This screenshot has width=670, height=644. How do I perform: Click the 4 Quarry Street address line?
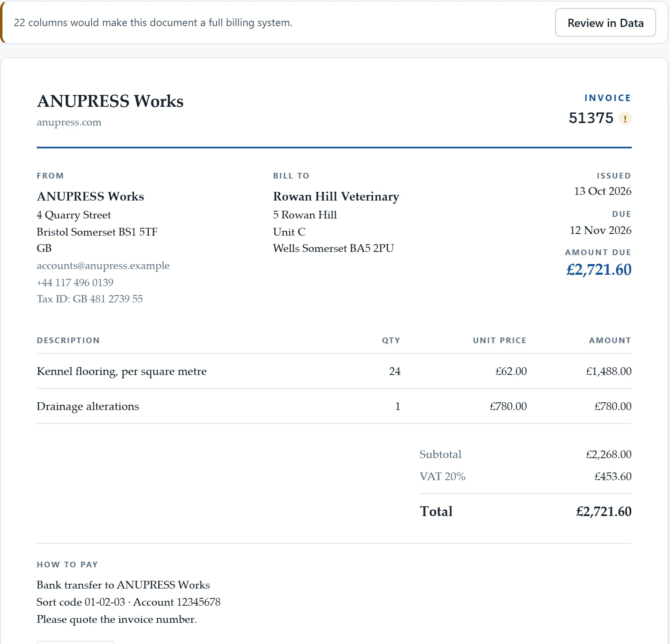pyautogui.click(x=74, y=215)
